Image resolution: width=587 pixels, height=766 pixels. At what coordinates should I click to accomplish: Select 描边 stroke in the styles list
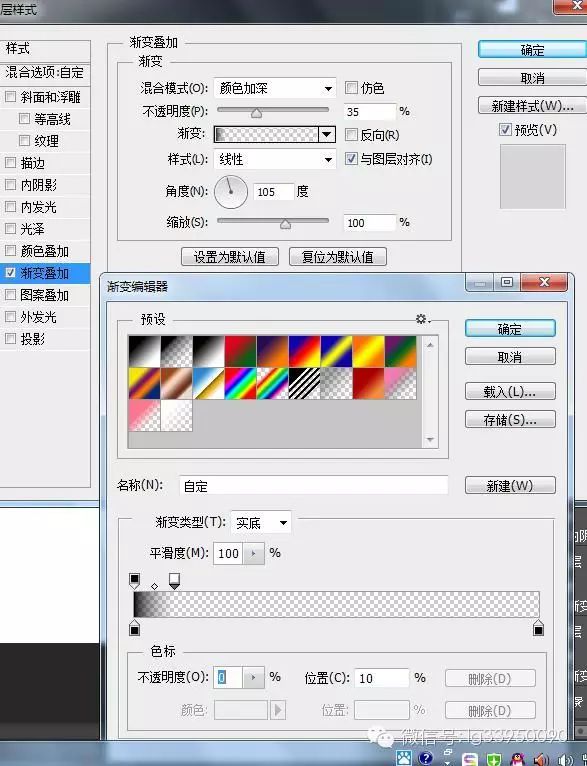coord(33,163)
